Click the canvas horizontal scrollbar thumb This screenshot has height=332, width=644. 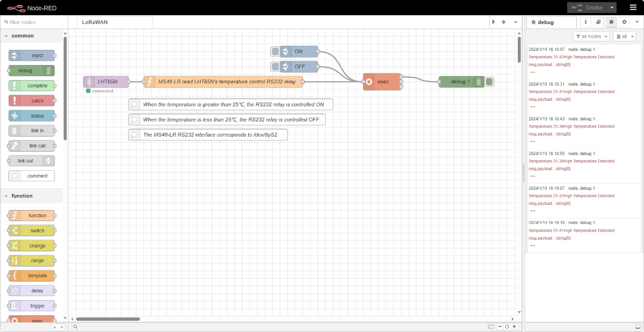(x=108, y=319)
